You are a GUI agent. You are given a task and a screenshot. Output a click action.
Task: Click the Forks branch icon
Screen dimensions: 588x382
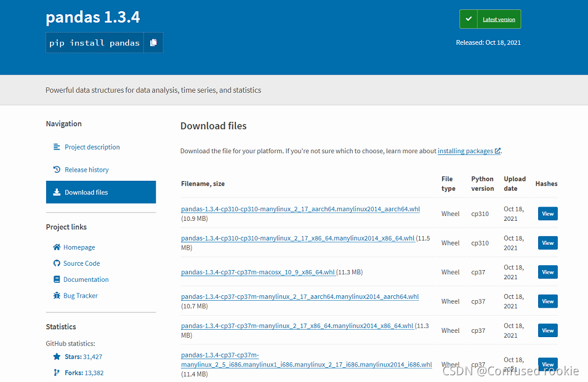[x=57, y=372]
